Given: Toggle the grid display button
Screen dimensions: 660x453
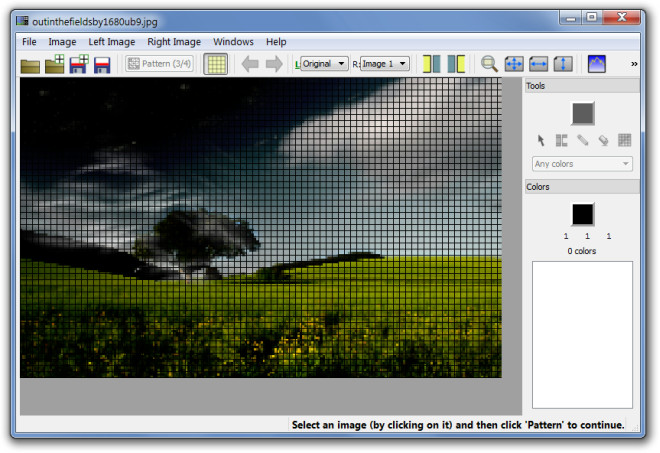Looking at the screenshot, I should (216, 64).
